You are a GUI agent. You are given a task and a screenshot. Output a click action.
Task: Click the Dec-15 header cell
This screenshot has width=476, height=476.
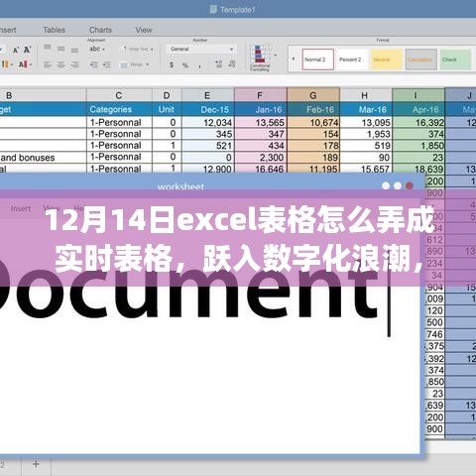207,109
